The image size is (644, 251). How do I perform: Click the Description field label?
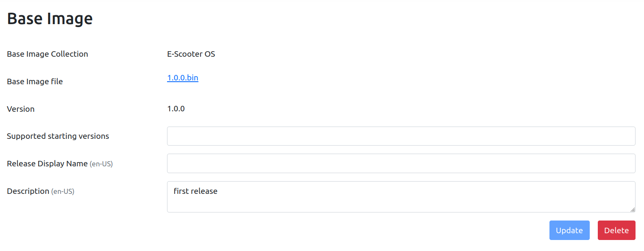click(x=28, y=191)
